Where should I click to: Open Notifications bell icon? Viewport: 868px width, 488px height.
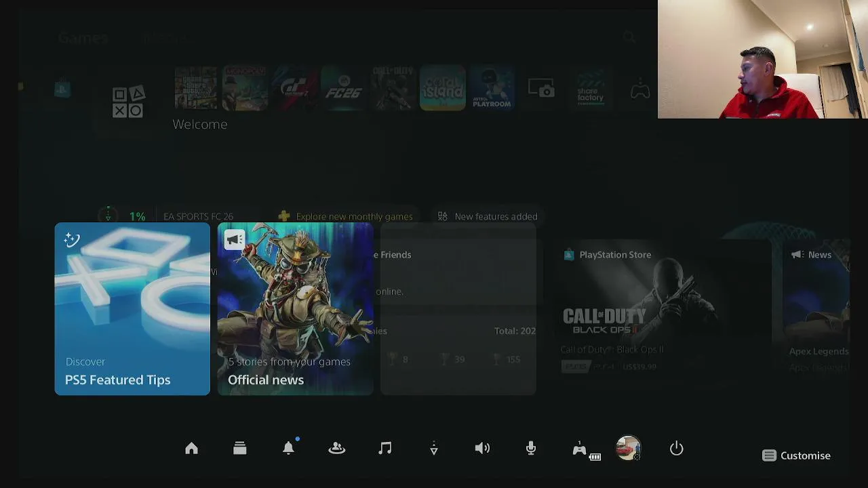pos(289,448)
